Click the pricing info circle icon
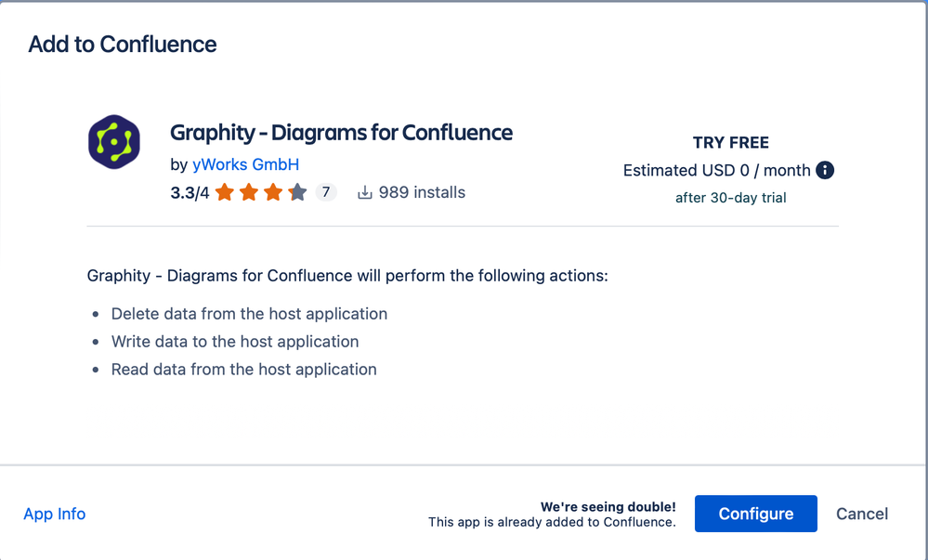The image size is (928, 560). [x=825, y=171]
